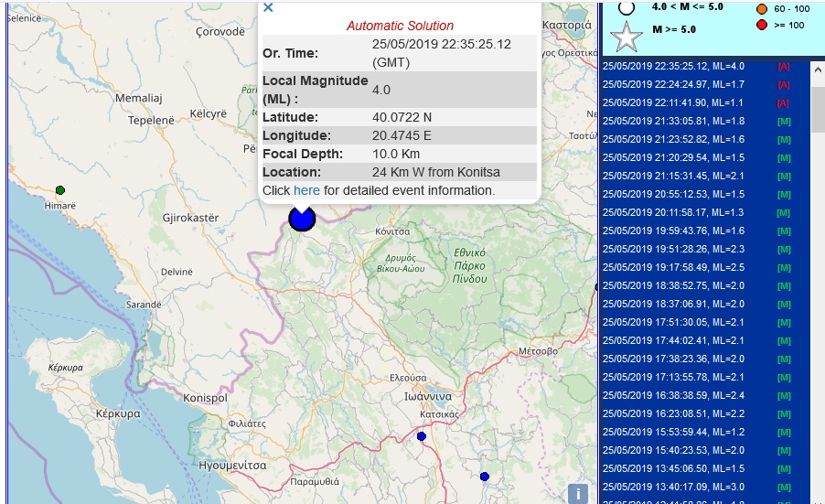This screenshot has height=504, width=825.
Task: Select event 21:33:05.81 with ML=1.8
Action: [x=674, y=121]
